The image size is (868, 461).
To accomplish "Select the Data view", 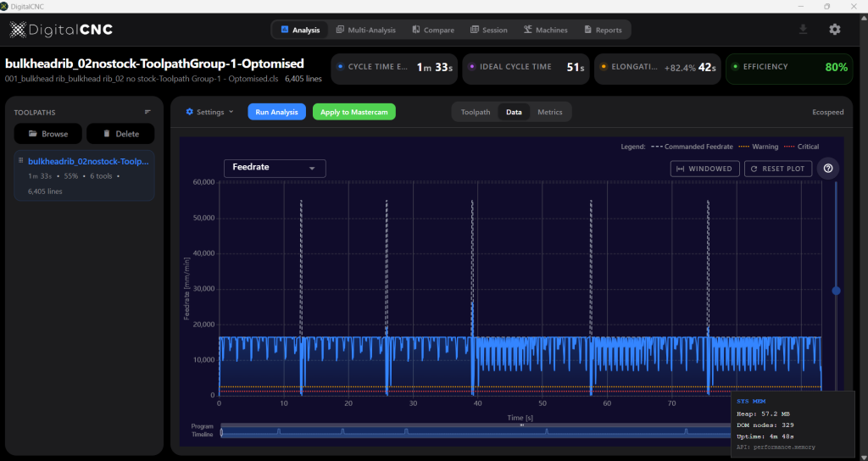I will 514,112.
